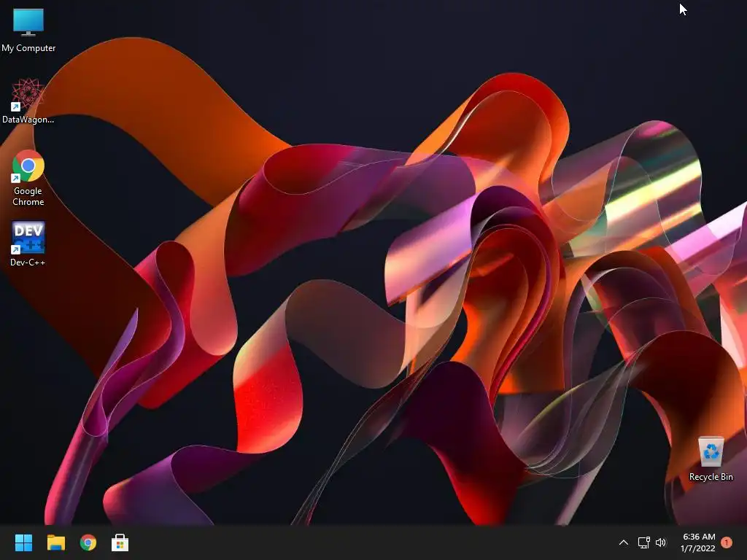The width and height of the screenshot is (747, 560).
Task: Open Microsoft Store from the taskbar
Action: point(120,542)
